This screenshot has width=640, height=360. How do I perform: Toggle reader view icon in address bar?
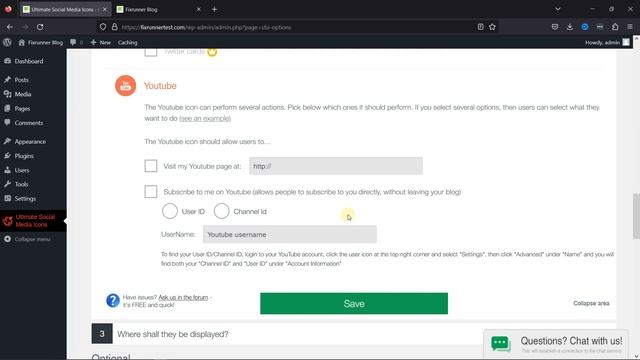coord(480,27)
